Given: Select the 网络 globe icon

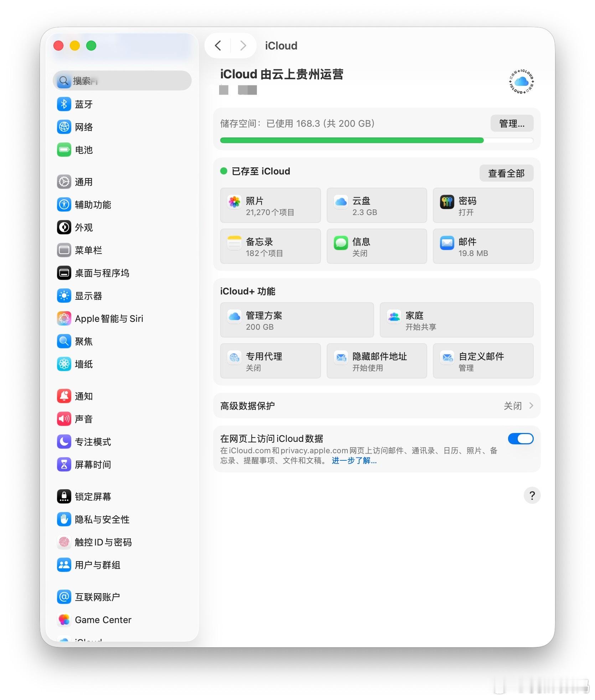Looking at the screenshot, I should tap(64, 127).
